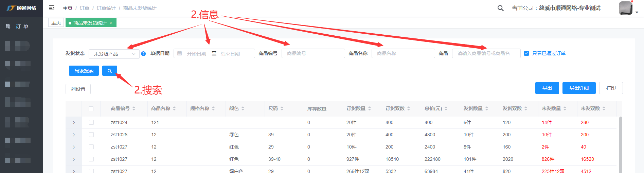Close the 商品未发货统计 tab
644x173 pixels.
click(x=111, y=23)
